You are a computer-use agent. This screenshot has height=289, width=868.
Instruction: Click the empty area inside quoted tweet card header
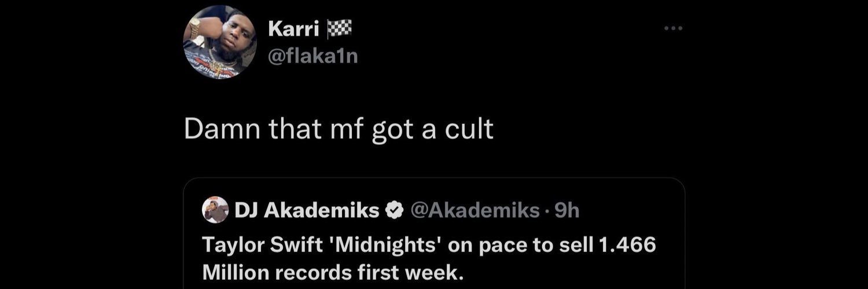[x=631, y=211]
